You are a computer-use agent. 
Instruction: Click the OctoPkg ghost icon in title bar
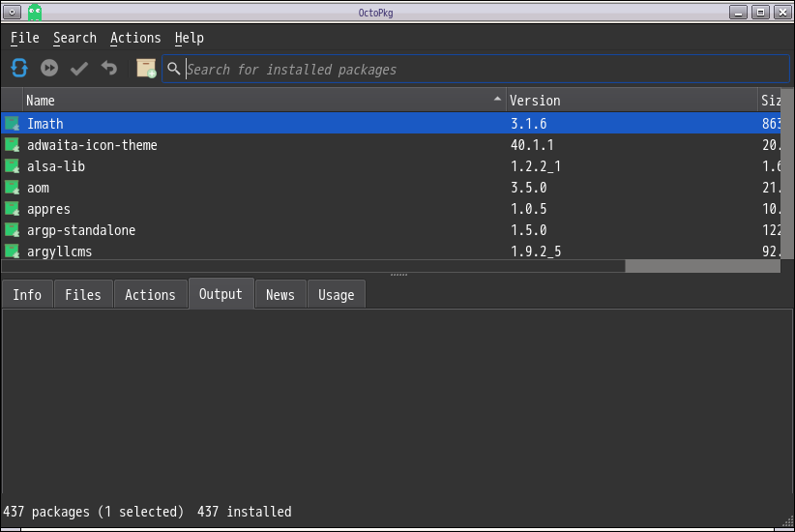(x=35, y=13)
